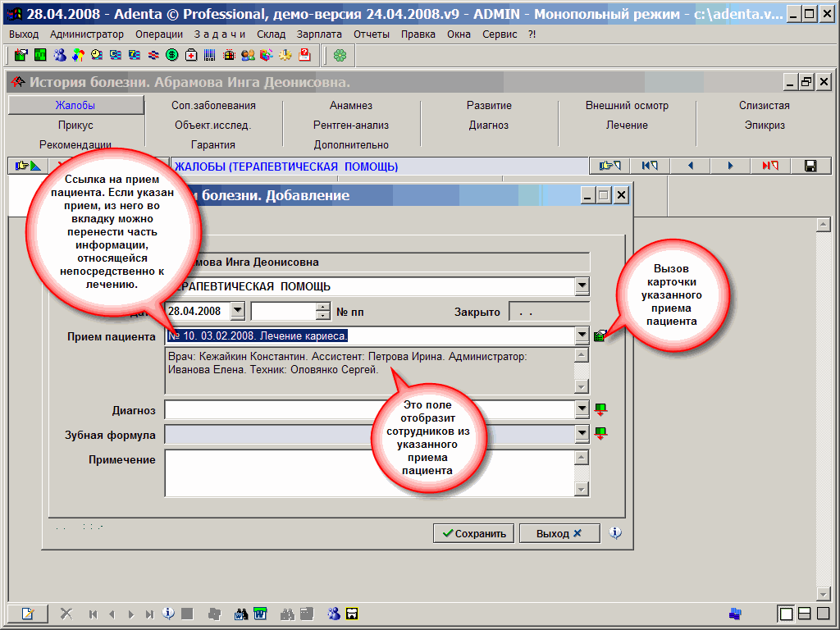Switch to the Рентген-анализ tab
The width and height of the screenshot is (840, 630).
pos(351,126)
